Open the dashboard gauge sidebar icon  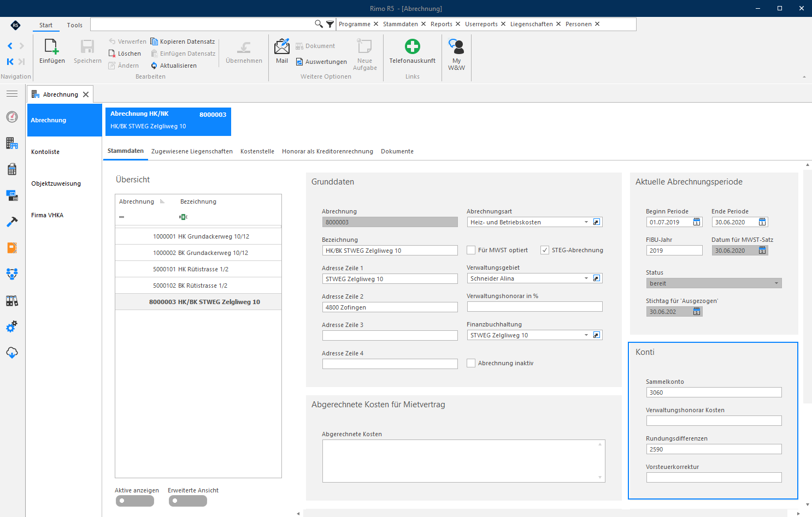pyautogui.click(x=12, y=117)
